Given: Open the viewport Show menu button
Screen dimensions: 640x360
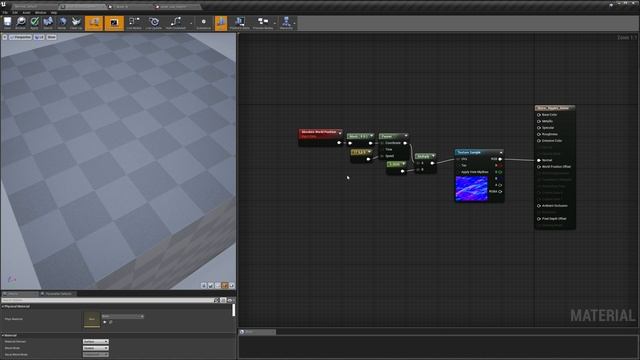Looking at the screenshot, I should click(51, 37).
